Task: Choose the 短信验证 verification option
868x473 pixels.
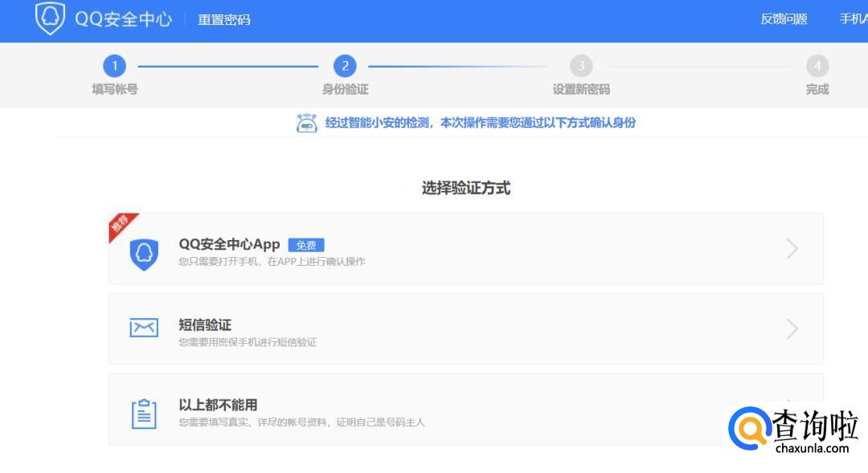Action: tap(466, 328)
